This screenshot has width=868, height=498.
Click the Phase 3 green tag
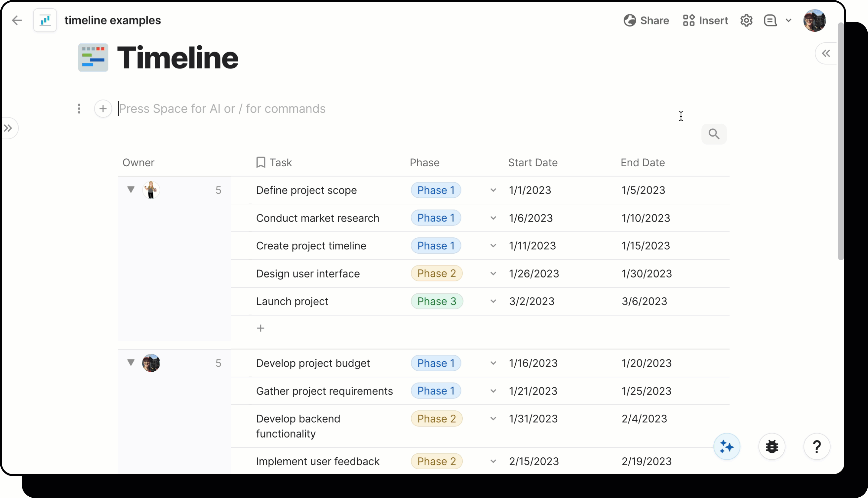pyautogui.click(x=436, y=301)
